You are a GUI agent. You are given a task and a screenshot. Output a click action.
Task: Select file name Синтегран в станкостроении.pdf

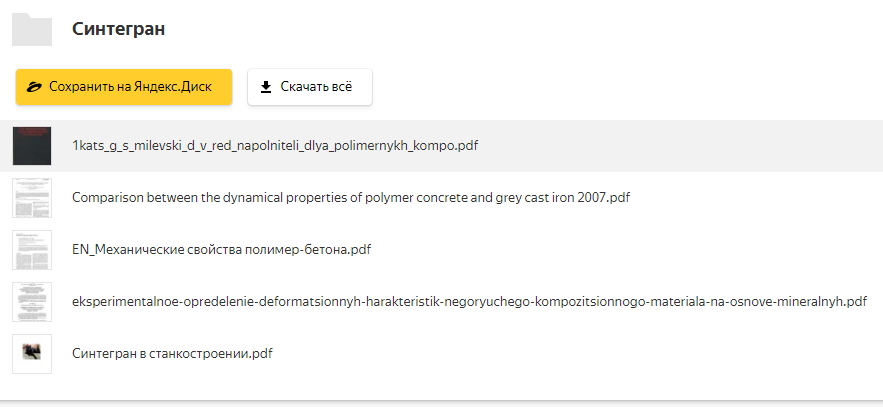(172, 353)
